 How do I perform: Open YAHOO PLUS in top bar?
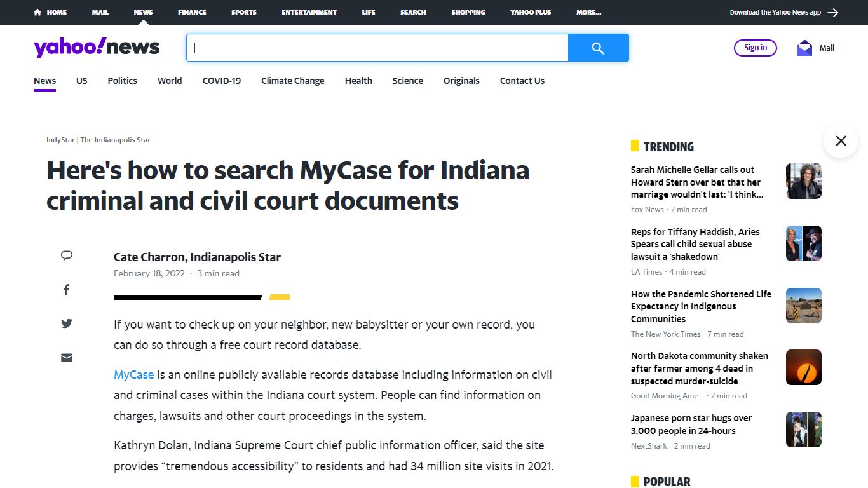pyautogui.click(x=531, y=12)
